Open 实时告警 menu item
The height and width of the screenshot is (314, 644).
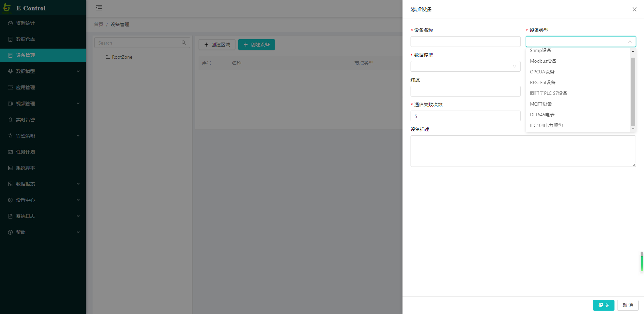point(43,120)
